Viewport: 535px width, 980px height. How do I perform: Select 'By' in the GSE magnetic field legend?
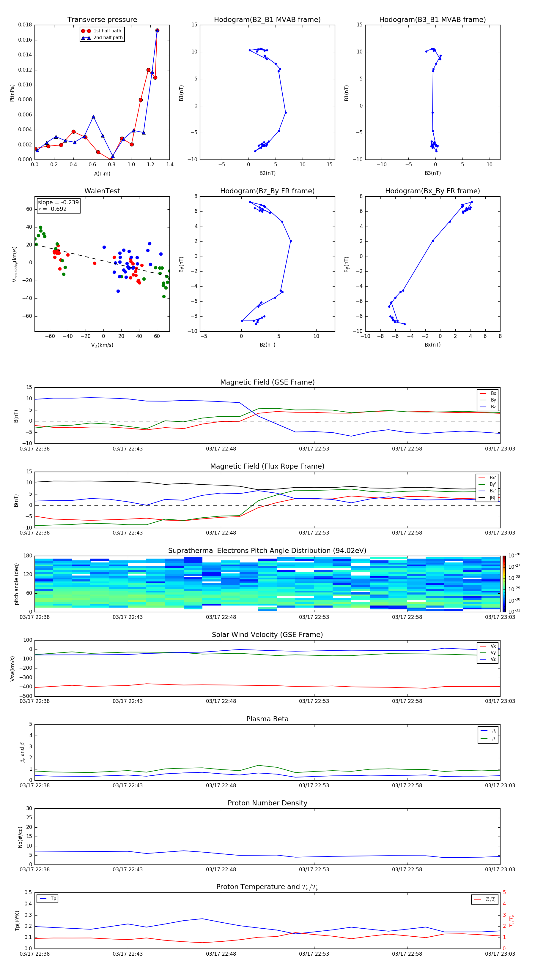[x=488, y=400]
